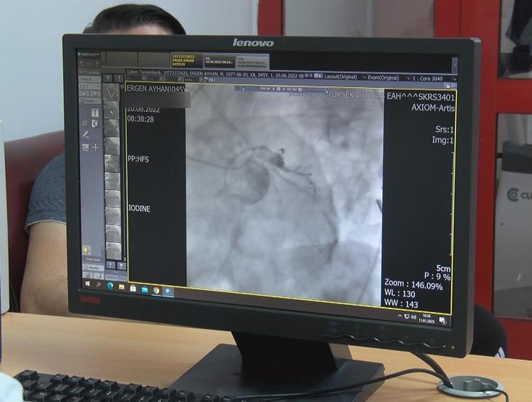Screen dimensions: 532x402
Task: Select the last thumbnail in series strip
Action: pyautogui.click(x=112, y=249)
